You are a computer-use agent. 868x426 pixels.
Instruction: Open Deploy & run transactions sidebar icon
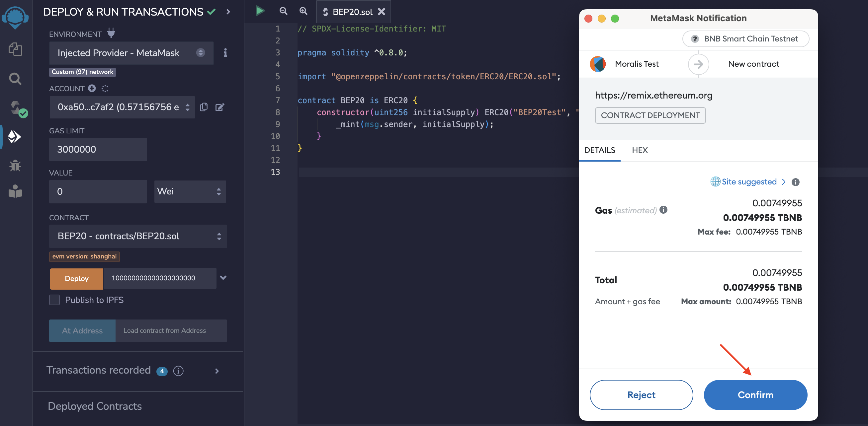point(15,137)
